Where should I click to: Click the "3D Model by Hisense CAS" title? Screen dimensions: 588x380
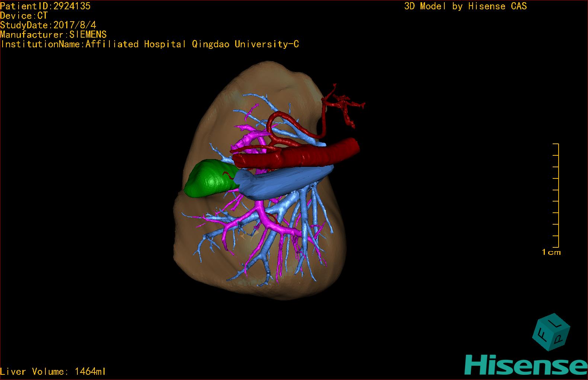[x=466, y=6]
